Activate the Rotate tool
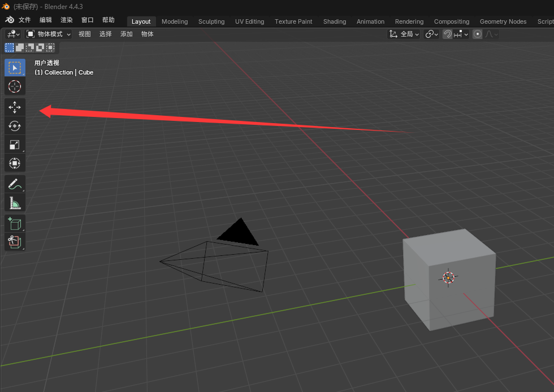Viewport: 554px width, 392px height. pyautogui.click(x=15, y=126)
